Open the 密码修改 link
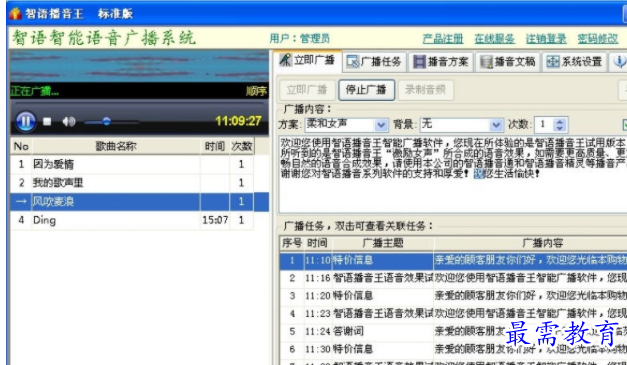627x365 pixels. coord(597,39)
